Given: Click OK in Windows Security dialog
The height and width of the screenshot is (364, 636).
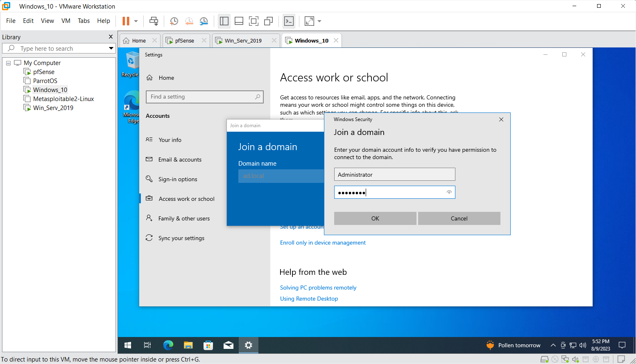Looking at the screenshot, I should pyautogui.click(x=375, y=218).
